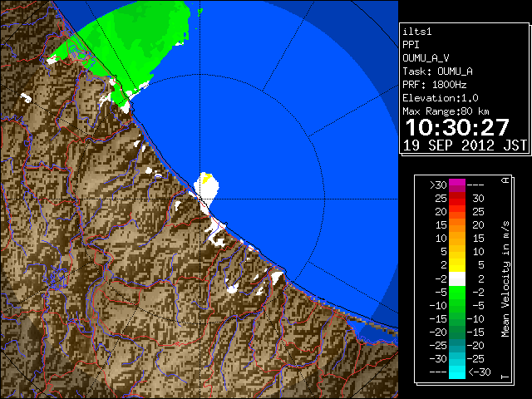Image resolution: width=532 pixels, height=399 pixels.
Task: Click the small green echo speck near the top edge
Action: (200, 12)
